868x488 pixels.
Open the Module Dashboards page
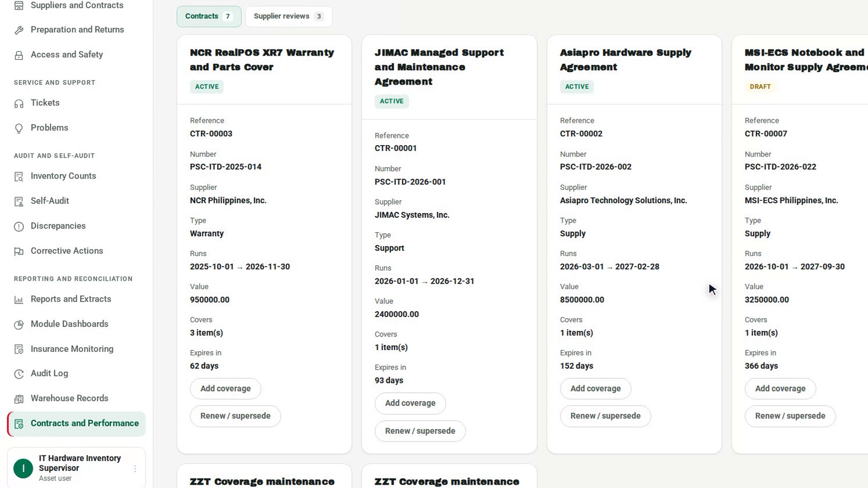pos(77,324)
